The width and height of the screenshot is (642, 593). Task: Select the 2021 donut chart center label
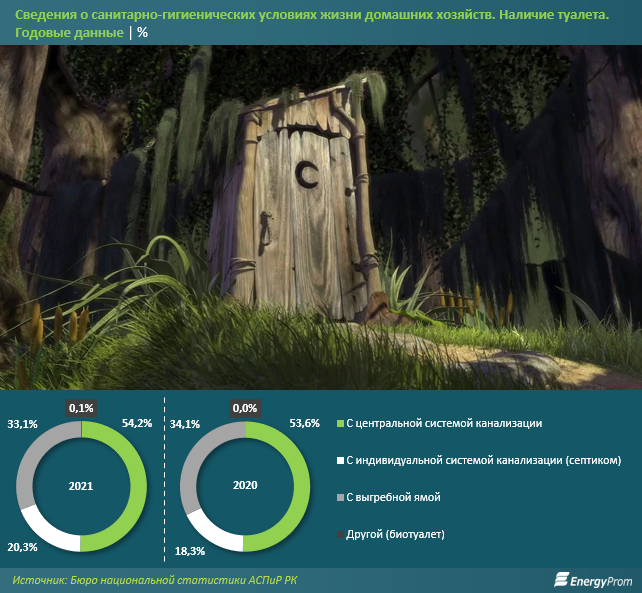click(82, 486)
